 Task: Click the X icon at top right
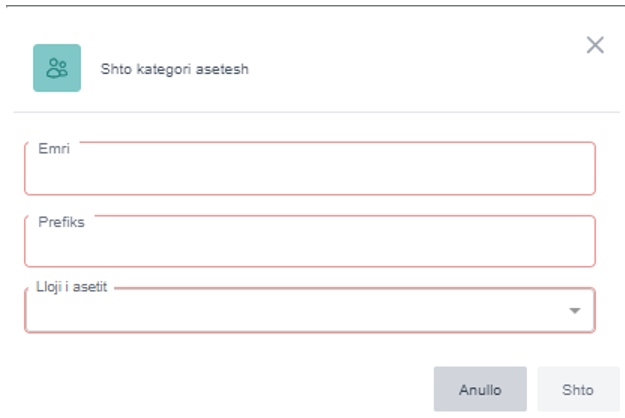595,45
